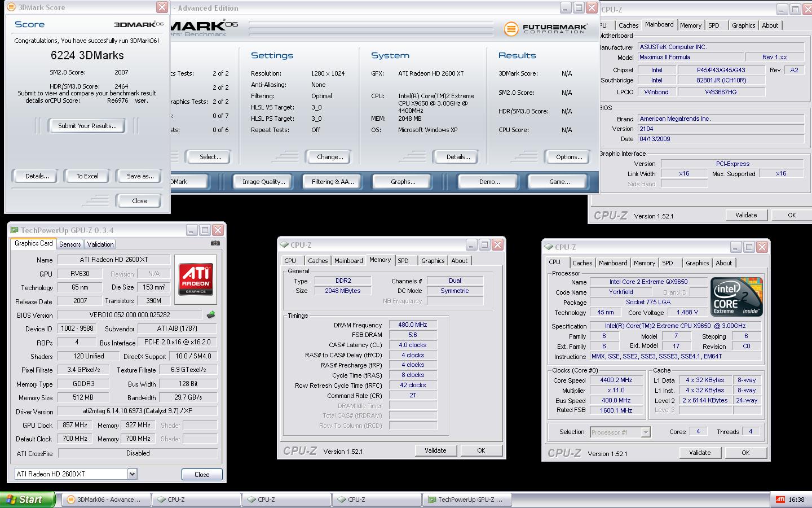This screenshot has width=812, height=508.
Task: Click the DRAM Frequency value 480.0 MHz
Action: pos(413,325)
